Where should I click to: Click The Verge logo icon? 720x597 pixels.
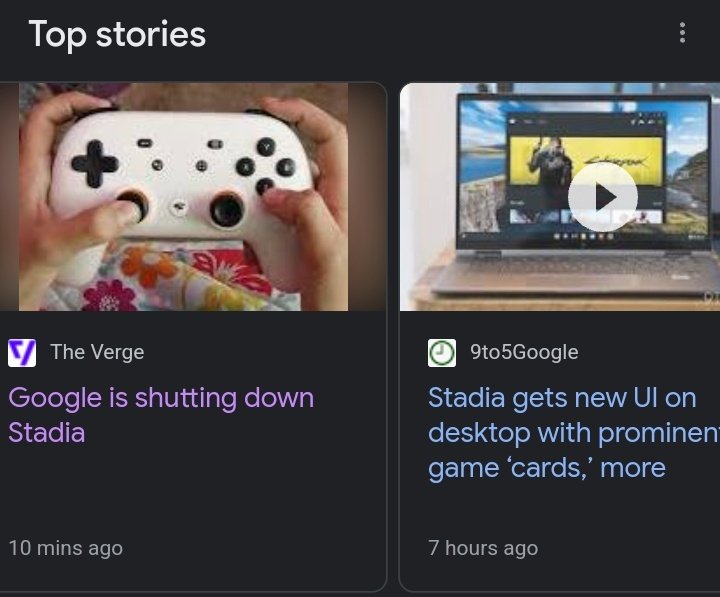[22, 352]
